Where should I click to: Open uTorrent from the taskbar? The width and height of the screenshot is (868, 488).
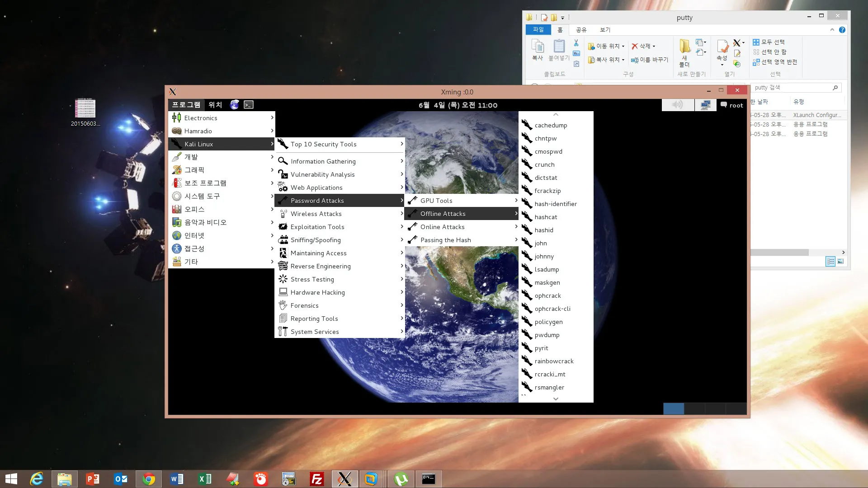401,479
